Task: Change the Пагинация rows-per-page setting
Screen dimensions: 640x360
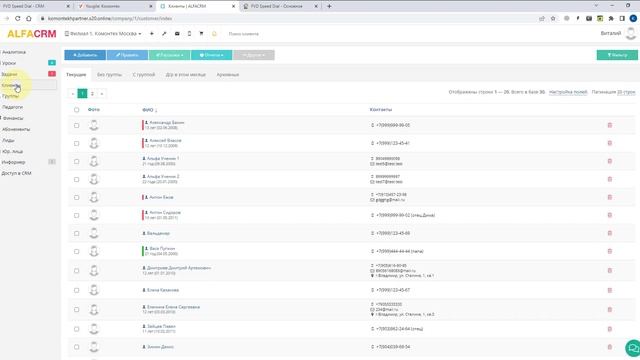Action: click(x=626, y=92)
